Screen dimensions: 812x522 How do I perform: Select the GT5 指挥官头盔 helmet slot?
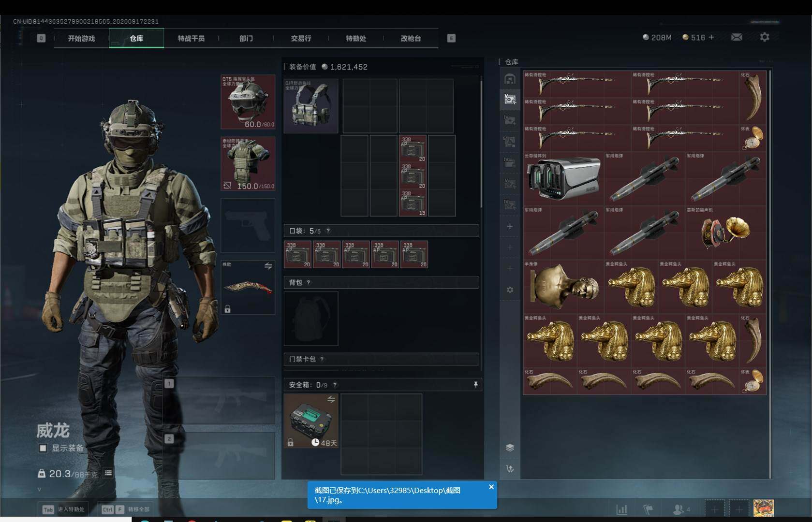pos(248,102)
